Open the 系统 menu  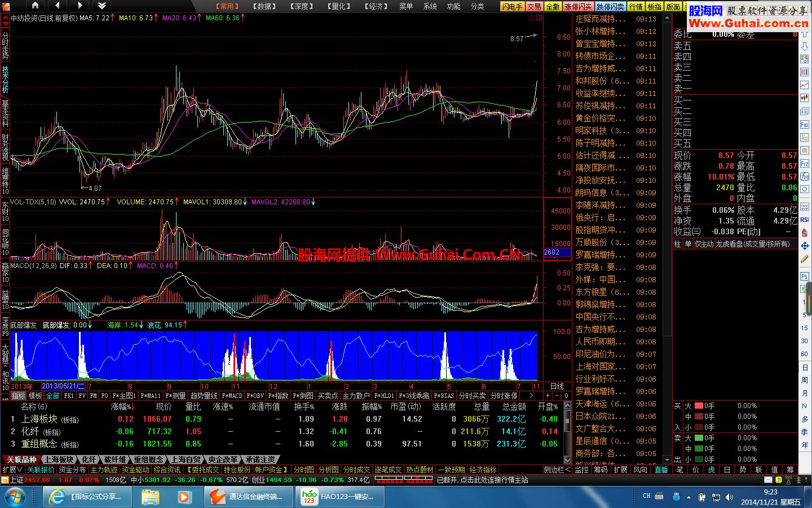(430, 6)
